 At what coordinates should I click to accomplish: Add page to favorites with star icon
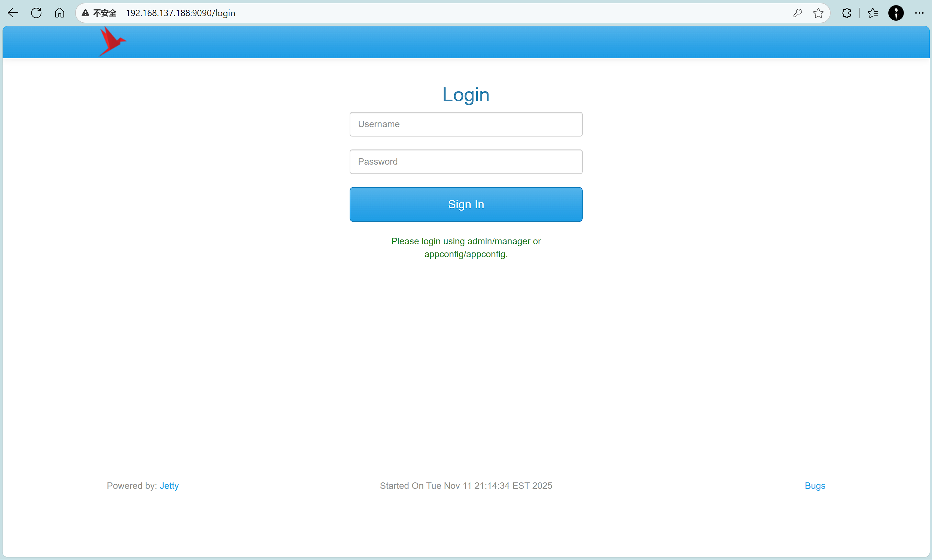818,13
